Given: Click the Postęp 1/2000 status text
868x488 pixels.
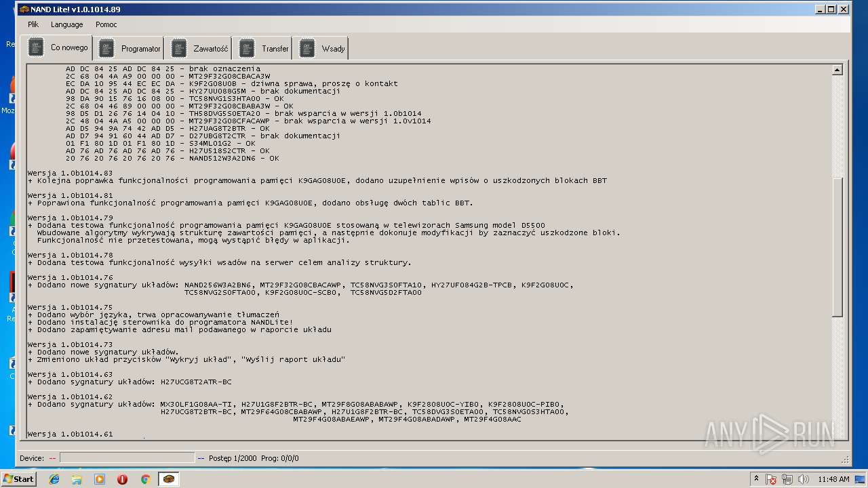Looking at the screenshot, I should pyautogui.click(x=233, y=458).
